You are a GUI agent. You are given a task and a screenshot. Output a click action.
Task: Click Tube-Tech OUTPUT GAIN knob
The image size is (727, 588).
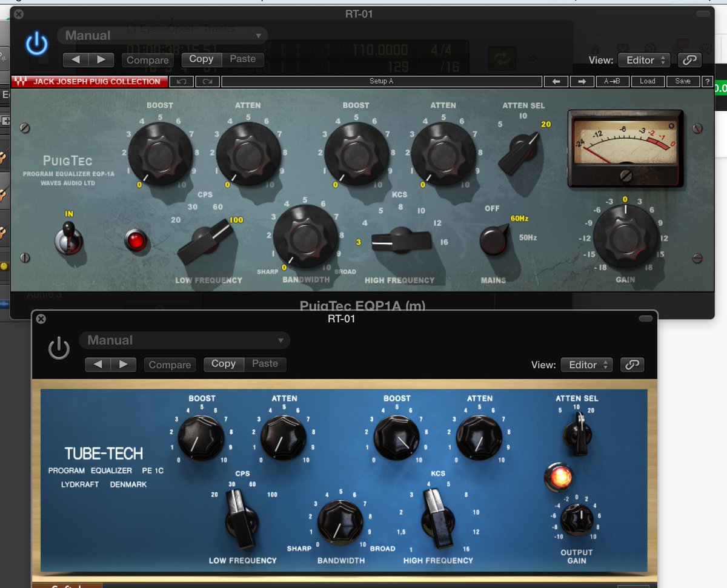click(577, 521)
